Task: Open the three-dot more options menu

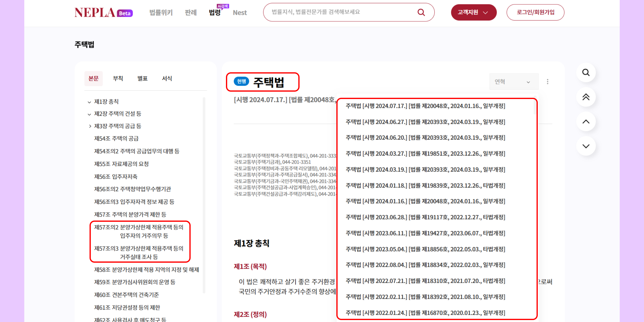Action: click(x=547, y=82)
